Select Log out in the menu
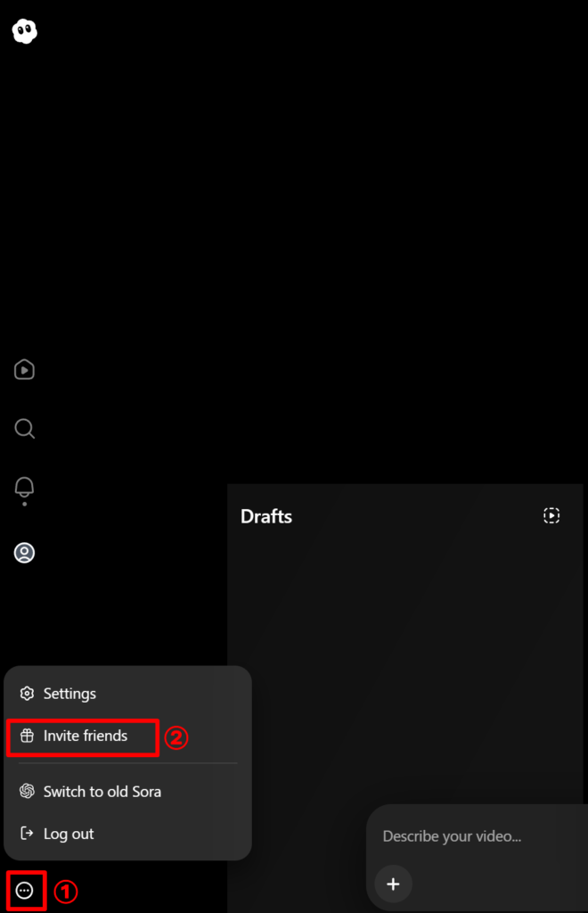Screen dimensions: 588x913 click(128, 834)
